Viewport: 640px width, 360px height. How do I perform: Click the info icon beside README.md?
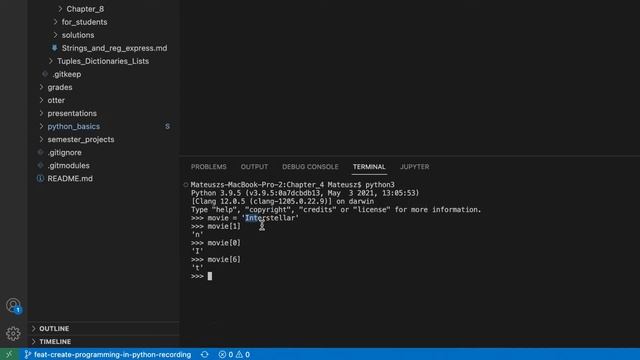pyautogui.click(x=40, y=178)
